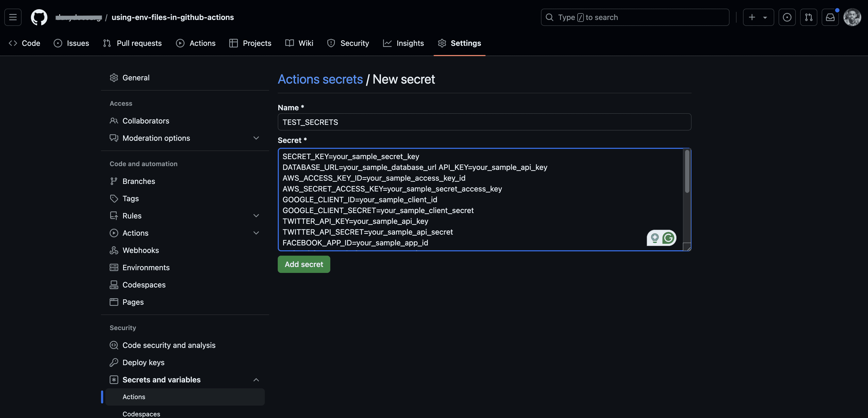Open your pull requests icon in header
868x418 pixels.
[809, 17]
